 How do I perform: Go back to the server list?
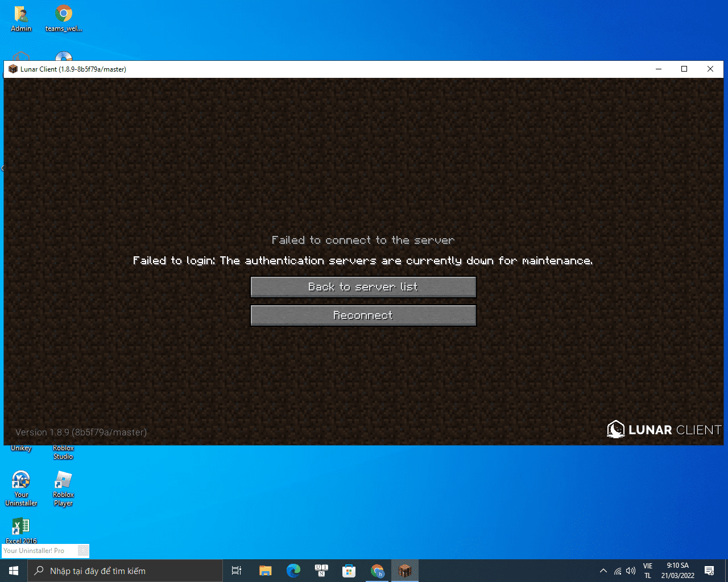(x=363, y=287)
